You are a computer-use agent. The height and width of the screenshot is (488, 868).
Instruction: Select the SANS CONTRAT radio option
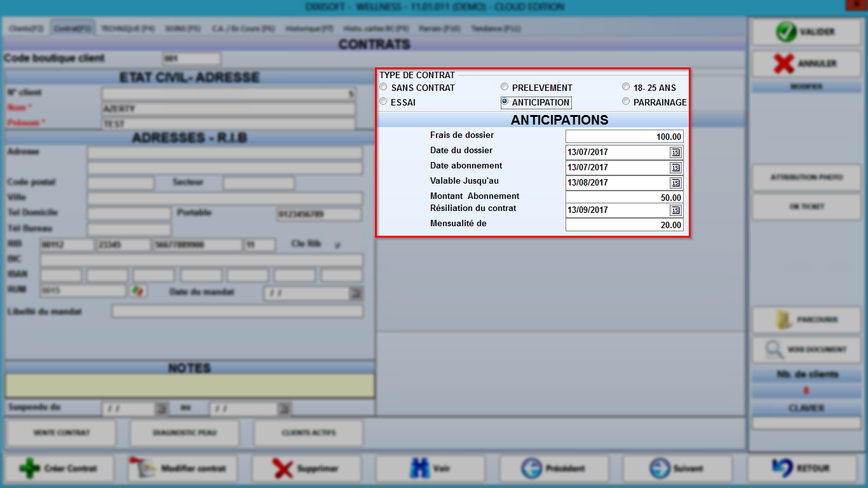coord(383,87)
